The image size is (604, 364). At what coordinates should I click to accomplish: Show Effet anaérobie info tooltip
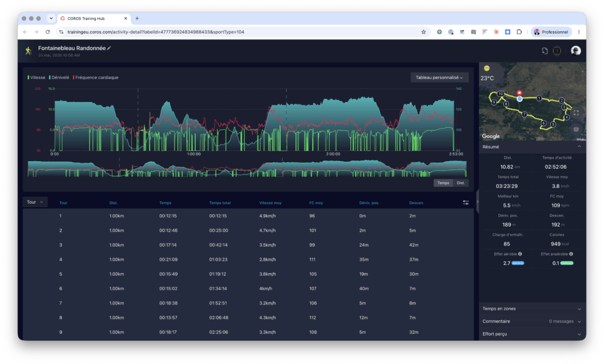(x=571, y=254)
